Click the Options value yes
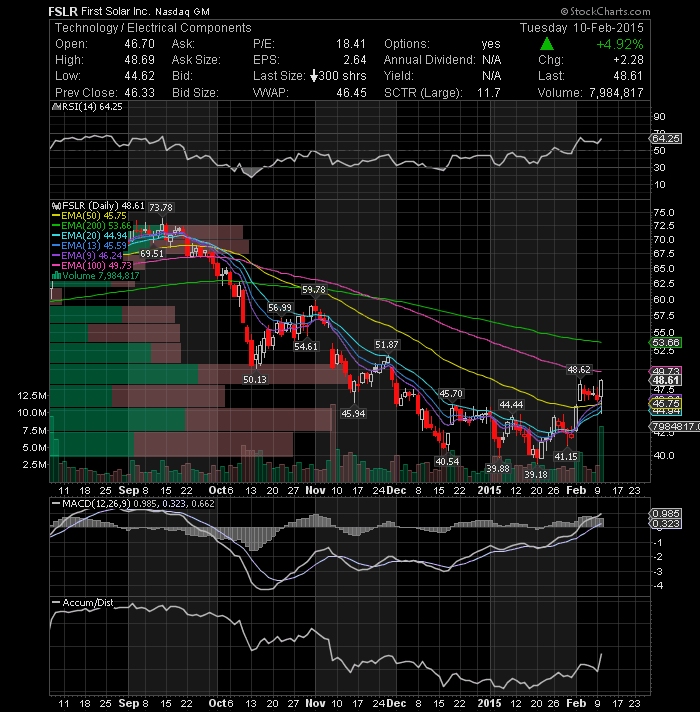The image size is (700, 712). (491, 44)
